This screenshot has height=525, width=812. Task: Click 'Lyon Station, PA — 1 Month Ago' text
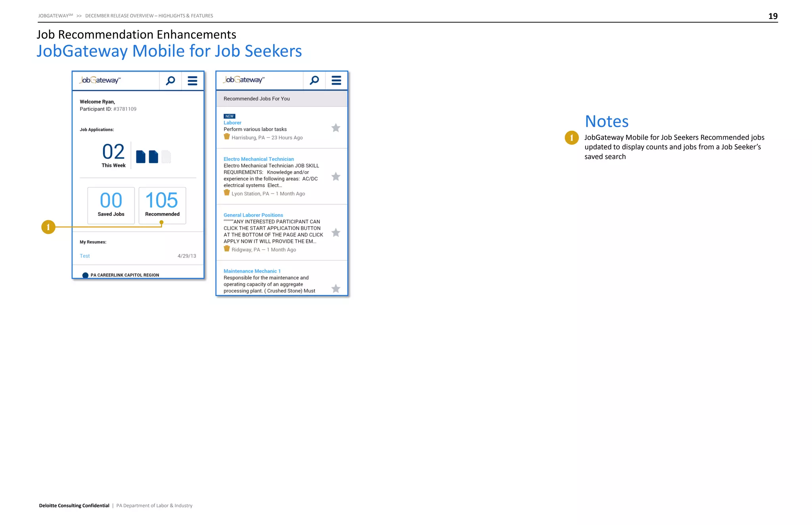pos(268,194)
